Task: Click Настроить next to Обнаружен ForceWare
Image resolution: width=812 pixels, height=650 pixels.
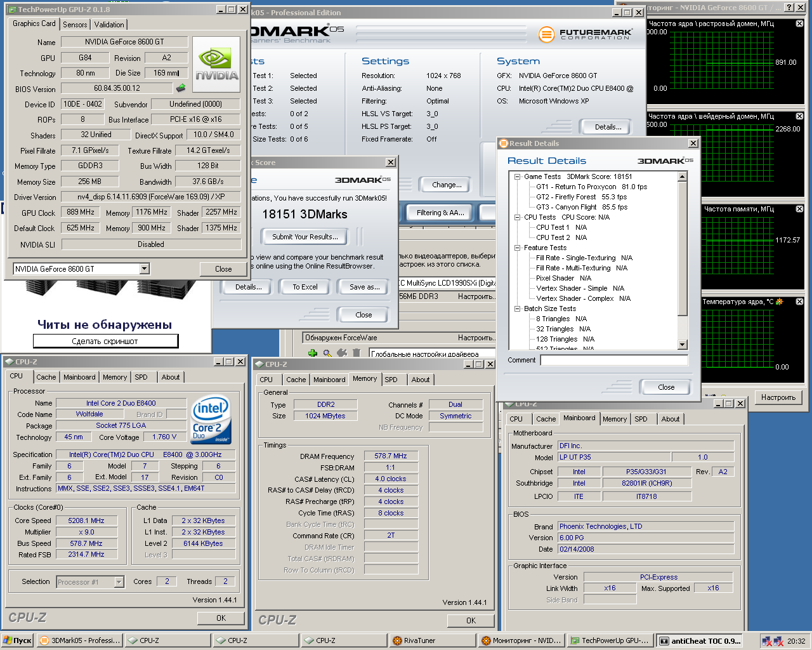Action: (476, 338)
